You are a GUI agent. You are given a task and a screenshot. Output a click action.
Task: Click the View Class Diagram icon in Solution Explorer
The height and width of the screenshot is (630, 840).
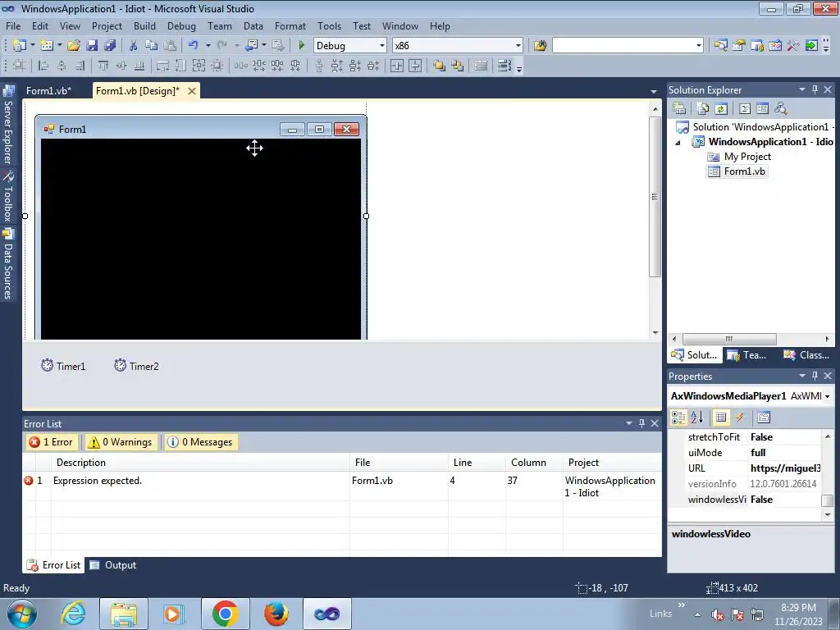pyautogui.click(x=781, y=109)
